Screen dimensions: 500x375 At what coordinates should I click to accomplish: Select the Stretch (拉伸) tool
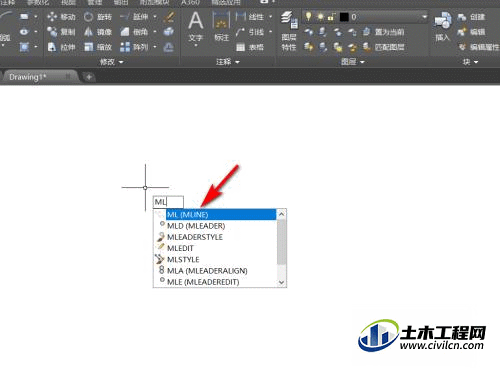[61, 47]
